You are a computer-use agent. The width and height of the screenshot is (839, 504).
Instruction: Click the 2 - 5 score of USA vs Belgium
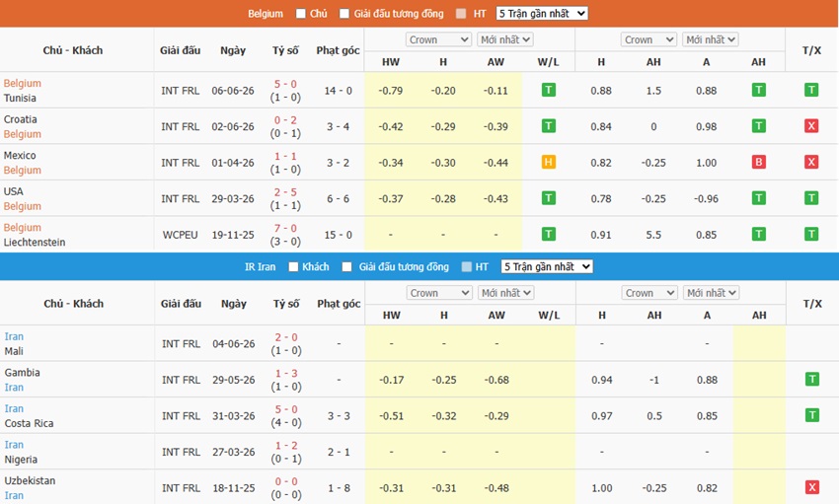[285, 192]
